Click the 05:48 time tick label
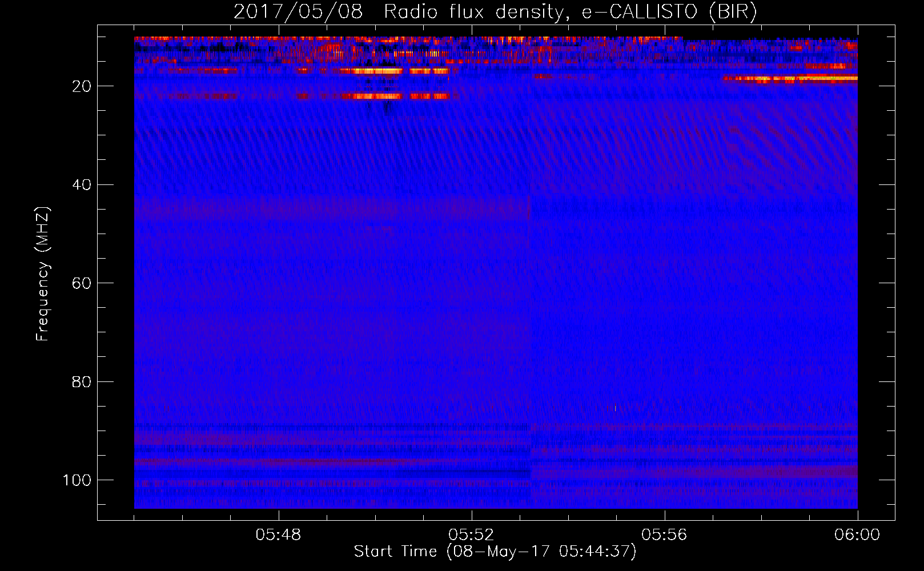The image size is (924, 571). (x=279, y=535)
